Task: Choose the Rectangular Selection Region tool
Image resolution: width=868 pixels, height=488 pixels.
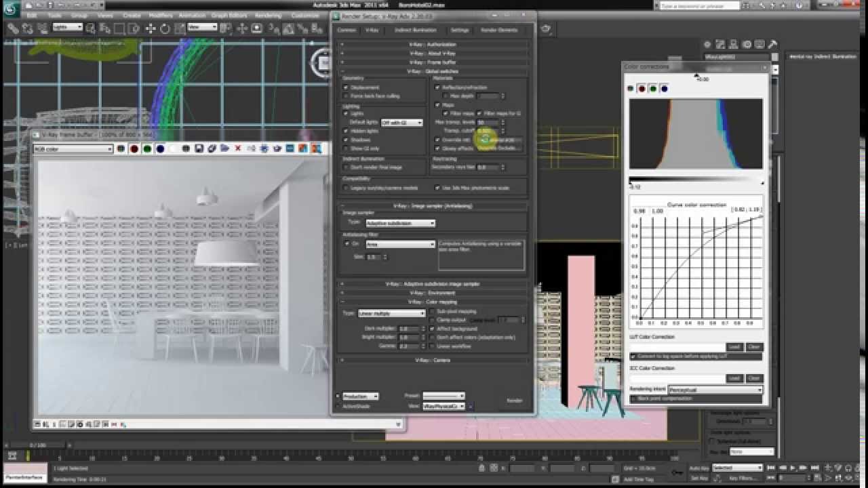Action: click(x=119, y=28)
